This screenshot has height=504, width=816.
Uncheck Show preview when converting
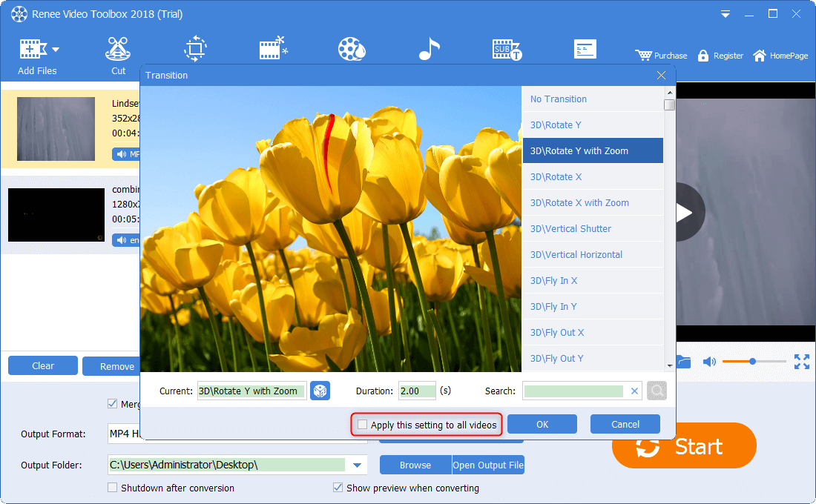tap(338, 488)
